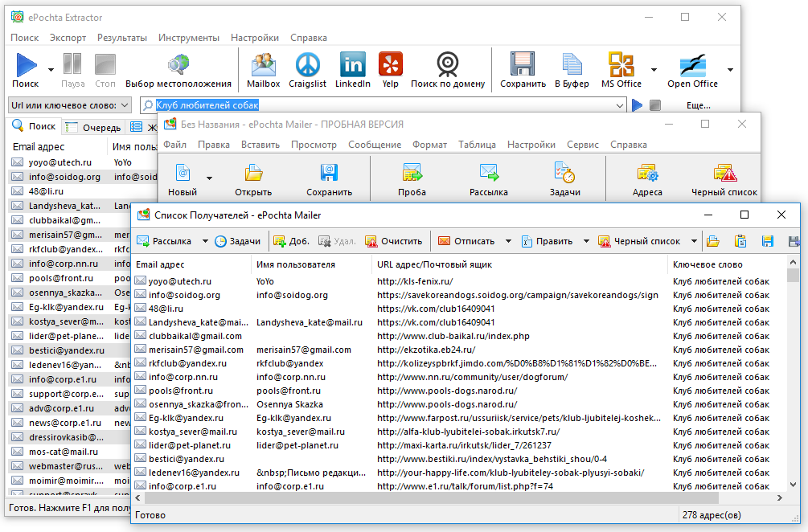Expand the Черный список dropdown arrow in Список Получателей
This screenshot has width=808, height=532.
(694, 241)
